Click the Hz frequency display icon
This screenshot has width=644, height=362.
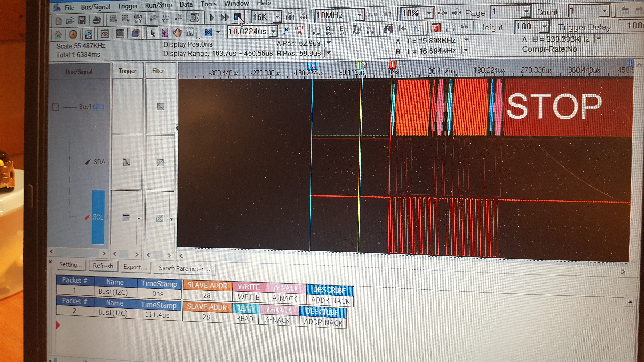89,34
